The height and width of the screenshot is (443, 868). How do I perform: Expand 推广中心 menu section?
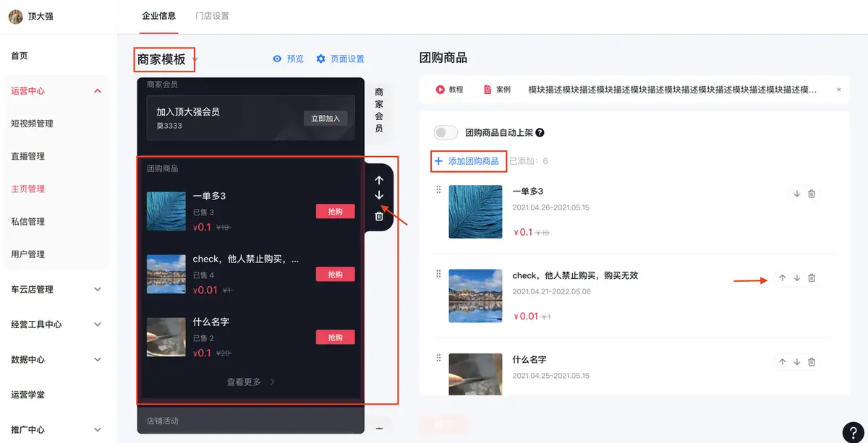[x=98, y=429]
